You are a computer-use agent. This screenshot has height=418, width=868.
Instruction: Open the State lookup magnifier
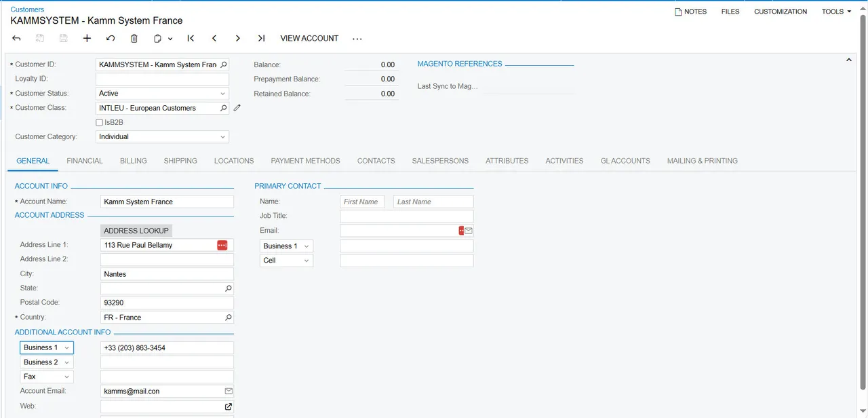tap(229, 288)
